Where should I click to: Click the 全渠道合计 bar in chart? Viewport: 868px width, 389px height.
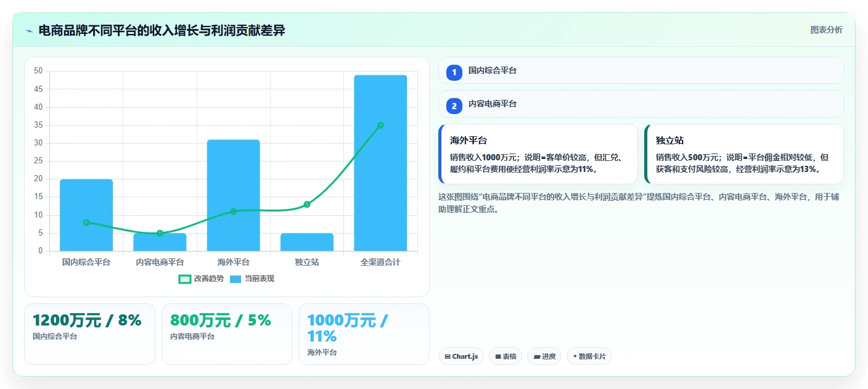pos(380,163)
